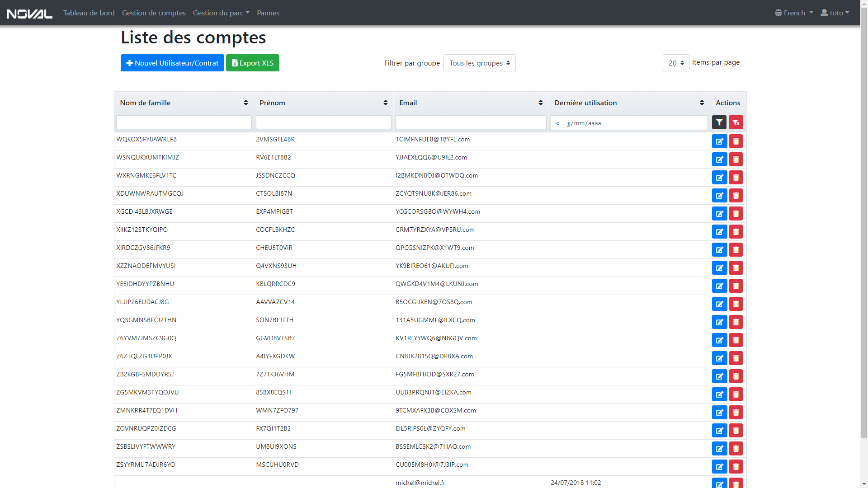The height and width of the screenshot is (488, 868).
Task: Delete the ZSYYRMU7ADJR6YO account
Action: [736, 467]
